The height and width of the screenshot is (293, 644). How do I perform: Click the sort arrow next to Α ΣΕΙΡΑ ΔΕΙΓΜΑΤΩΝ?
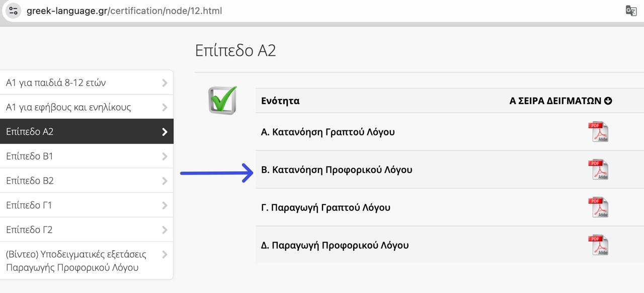(x=608, y=101)
